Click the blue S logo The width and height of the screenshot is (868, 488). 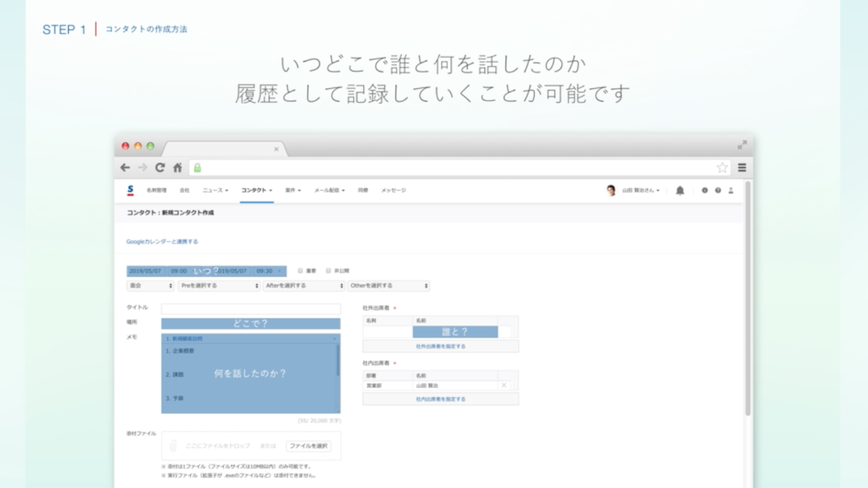(x=130, y=190)
